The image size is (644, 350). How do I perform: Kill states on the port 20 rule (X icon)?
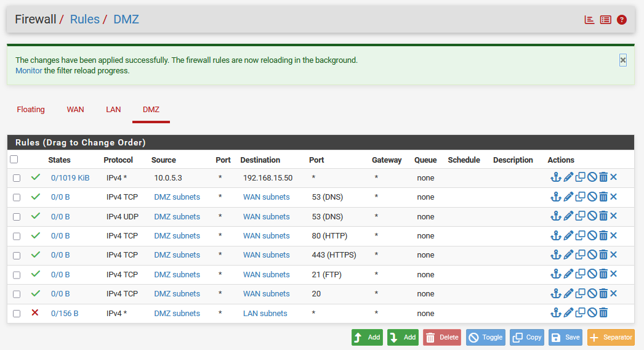coord(613,293)
